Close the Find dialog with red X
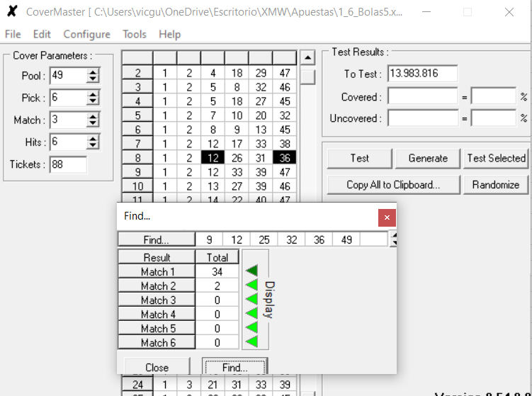 [387, 217]
